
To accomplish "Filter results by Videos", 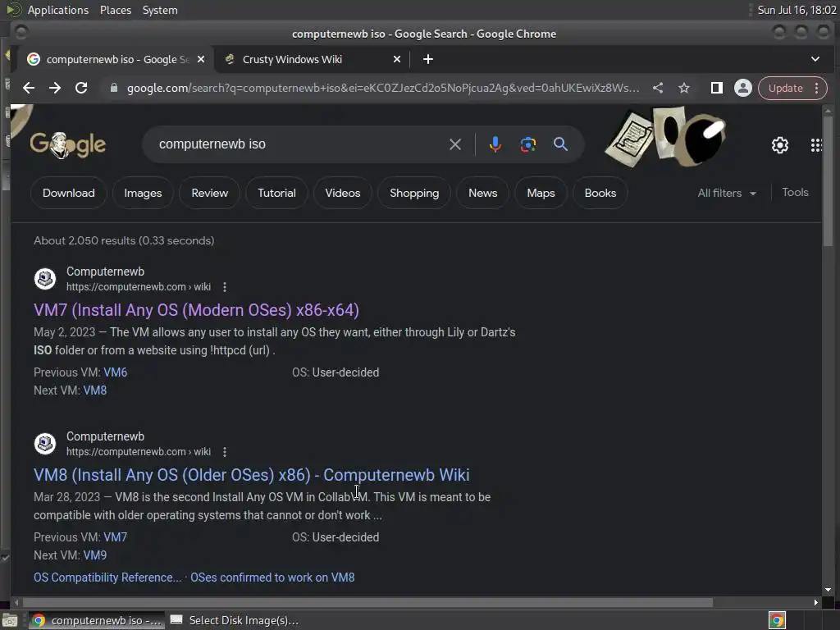I will (343, 193).
